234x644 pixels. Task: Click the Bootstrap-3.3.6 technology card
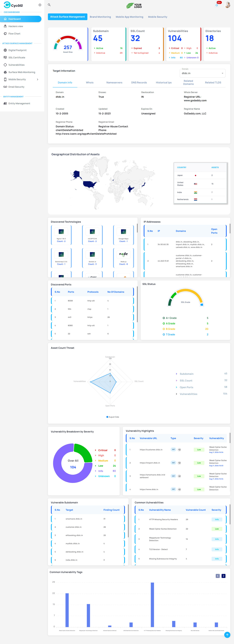pos(61,258)
